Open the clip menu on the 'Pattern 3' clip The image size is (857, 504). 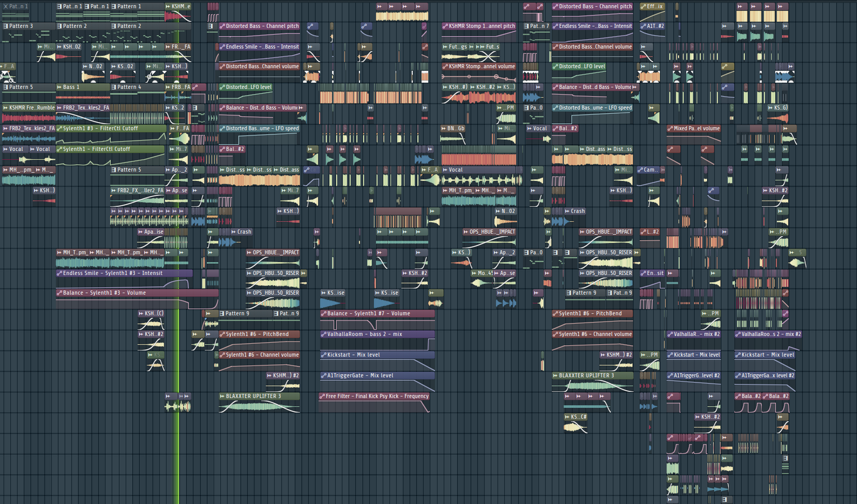pos(4,26)
